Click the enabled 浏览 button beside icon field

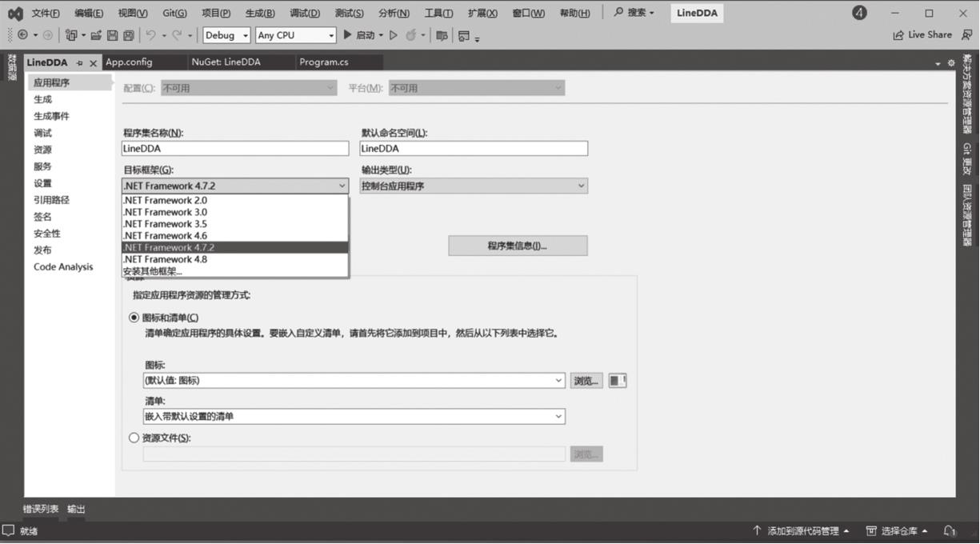586,381
